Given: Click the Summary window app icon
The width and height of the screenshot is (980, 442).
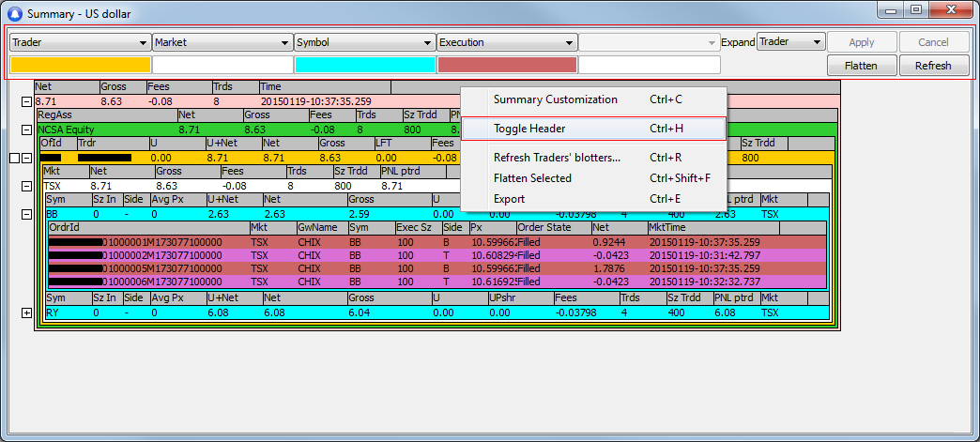Looking at the screenshot, I should [14, 13].
